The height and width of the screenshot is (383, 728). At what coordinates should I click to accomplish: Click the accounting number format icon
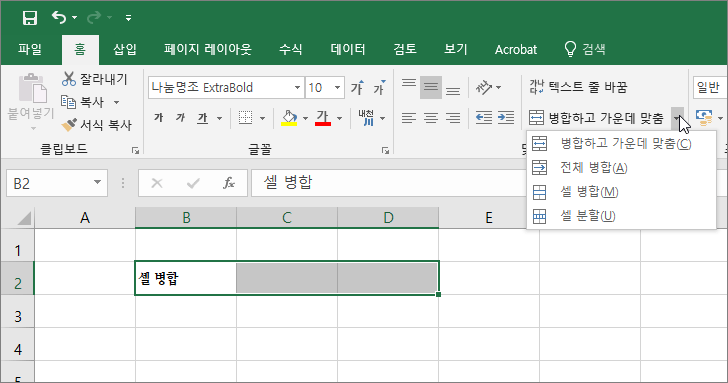704,118
